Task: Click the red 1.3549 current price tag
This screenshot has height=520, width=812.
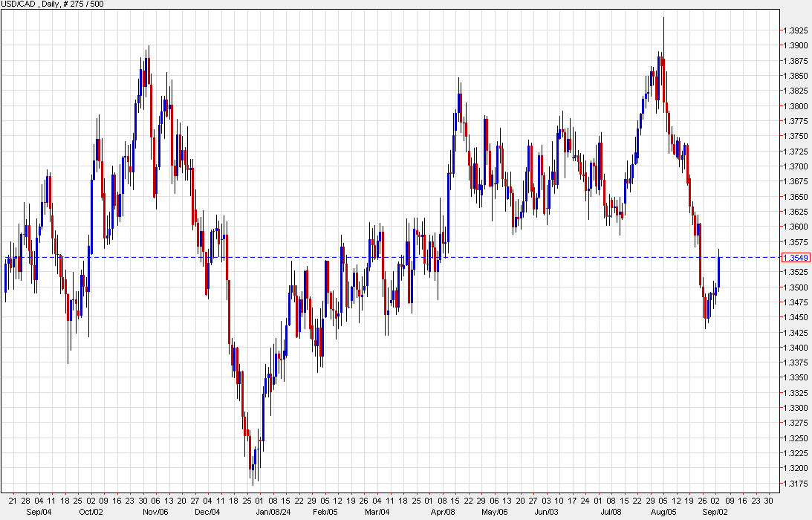Action: point(797,256)
